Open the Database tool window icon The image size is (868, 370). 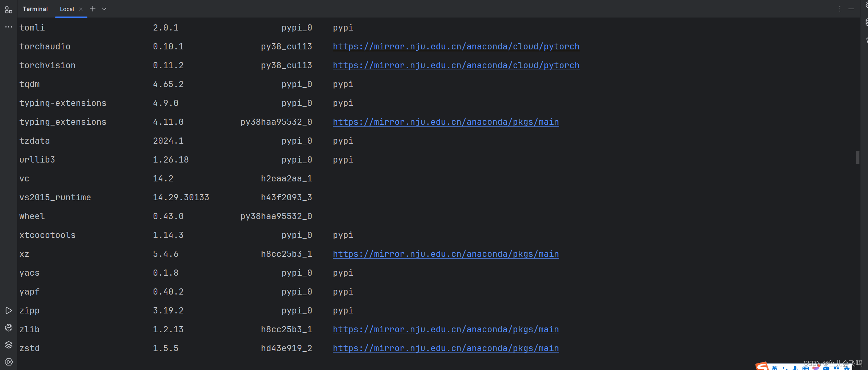(867, 22)
